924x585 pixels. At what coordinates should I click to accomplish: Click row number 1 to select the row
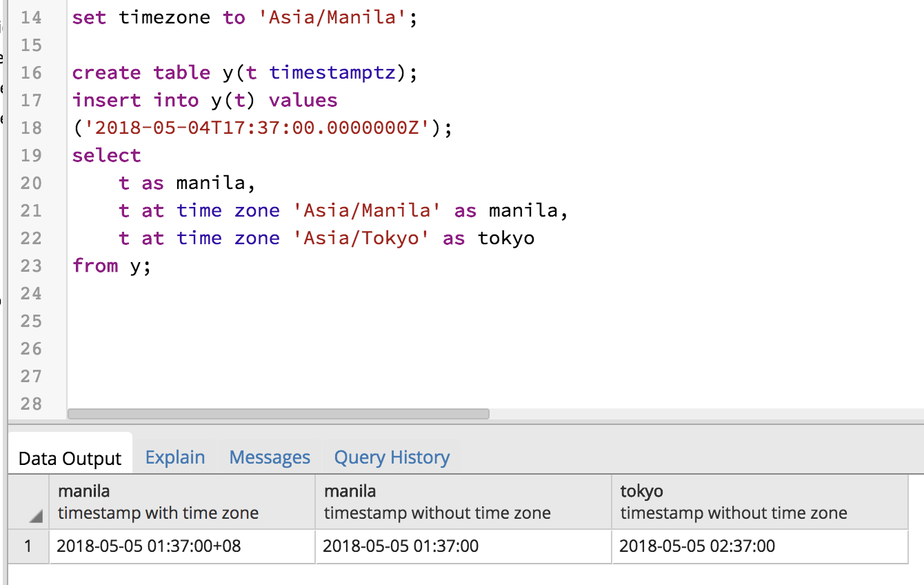(x=28, y=546)
